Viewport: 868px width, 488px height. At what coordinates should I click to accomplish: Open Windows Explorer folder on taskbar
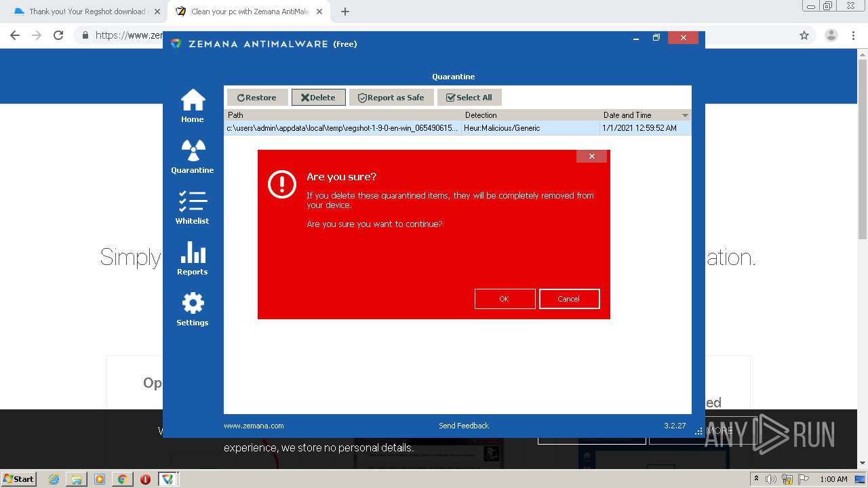point(77,479)
